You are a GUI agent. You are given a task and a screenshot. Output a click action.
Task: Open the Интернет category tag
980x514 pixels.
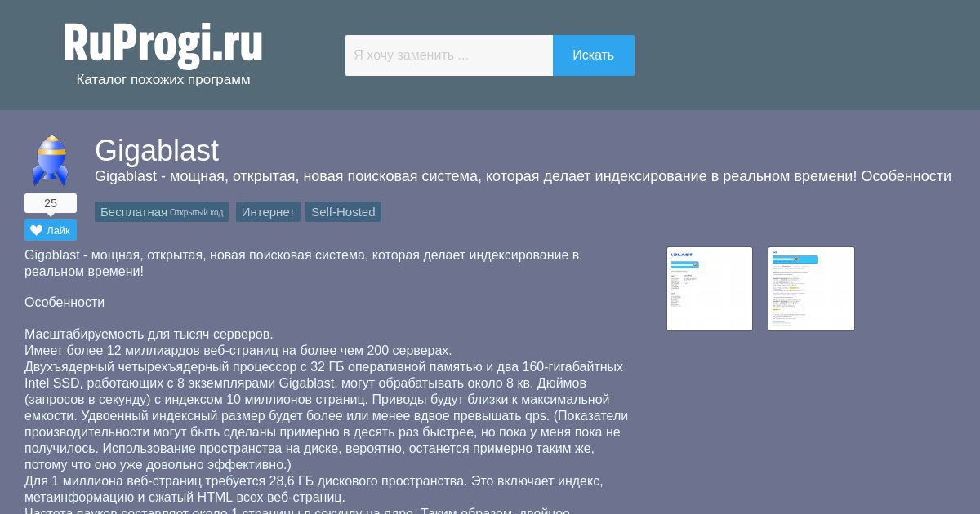[x=268, y=212]
